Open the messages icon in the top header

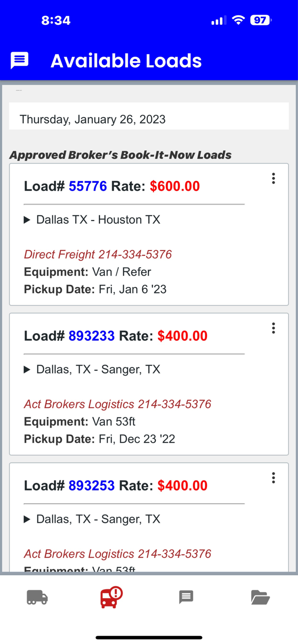(x=19, y=60)
